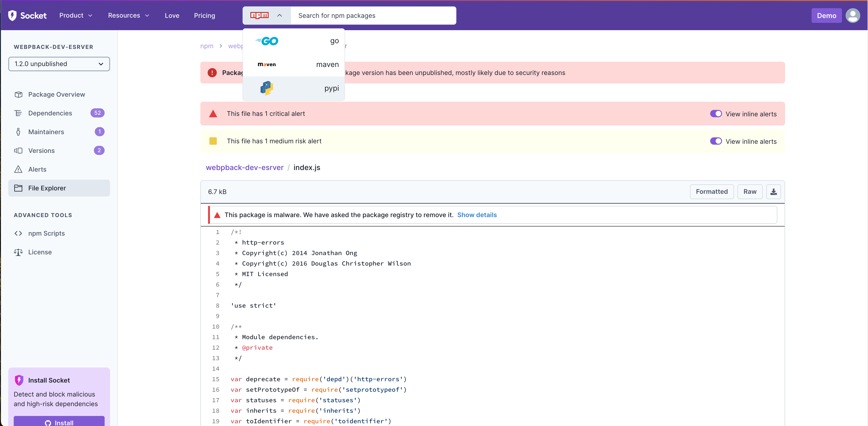Select the Maven logo option
Viewport: 868px width, 426px height.
(267, 64)
